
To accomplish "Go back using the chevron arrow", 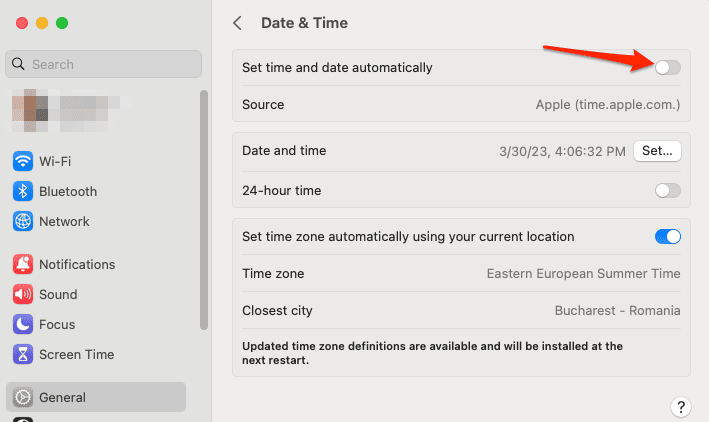I will pyautogui.click(x=237, y=23).
